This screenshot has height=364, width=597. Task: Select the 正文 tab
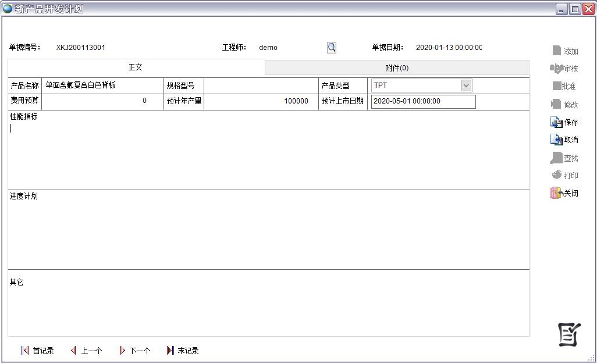coord(136,67)
